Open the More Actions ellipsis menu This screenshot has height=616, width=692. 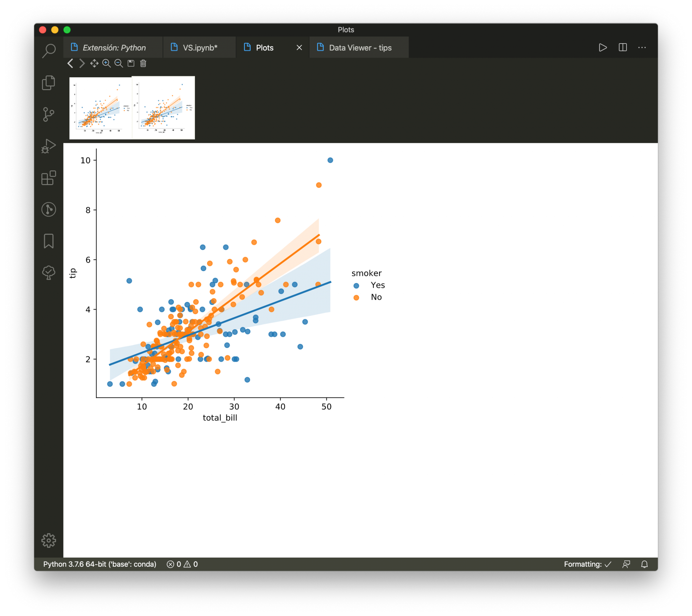(642, 48)
